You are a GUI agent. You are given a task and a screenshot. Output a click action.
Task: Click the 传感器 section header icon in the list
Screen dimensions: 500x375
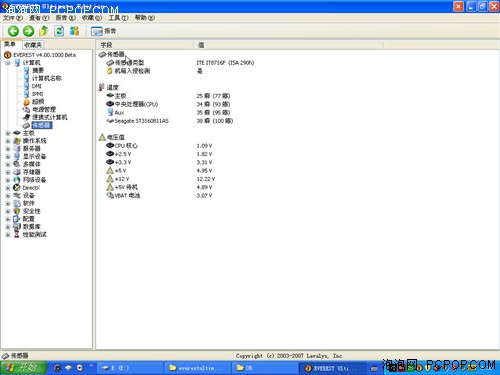(x=102, y=54)
